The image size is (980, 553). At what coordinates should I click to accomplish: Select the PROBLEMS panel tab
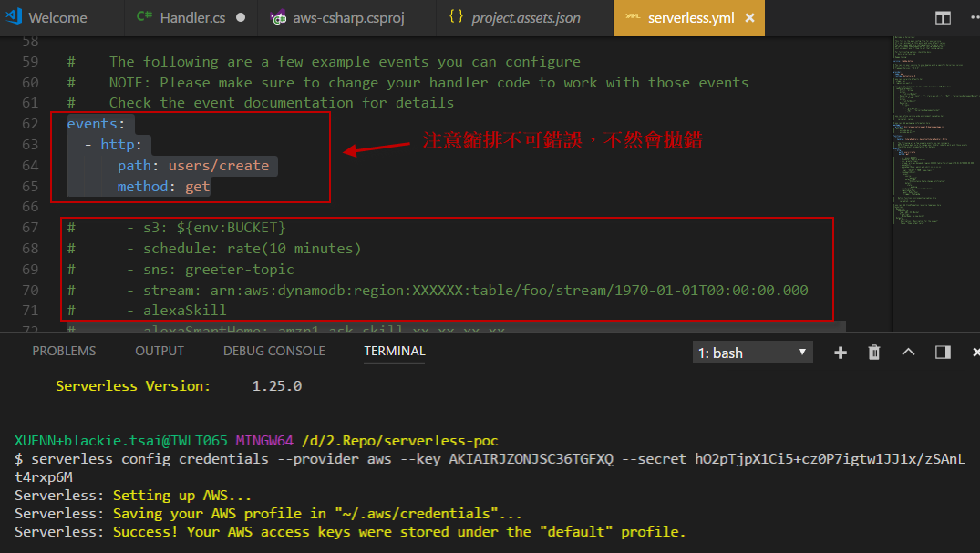[64, 351]
